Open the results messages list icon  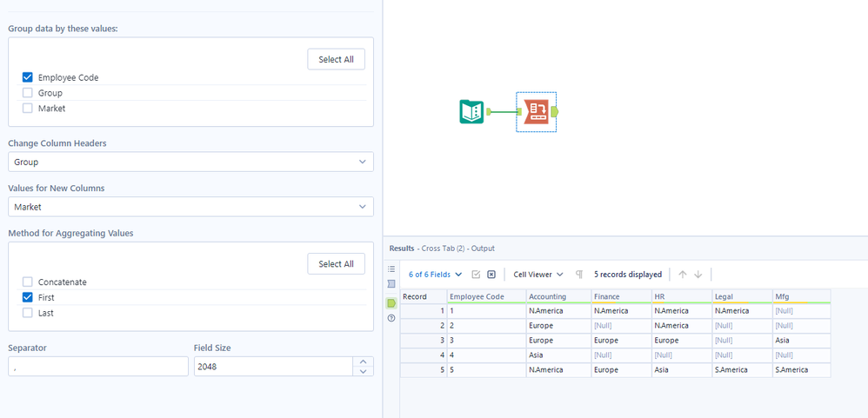pos(391,269)
